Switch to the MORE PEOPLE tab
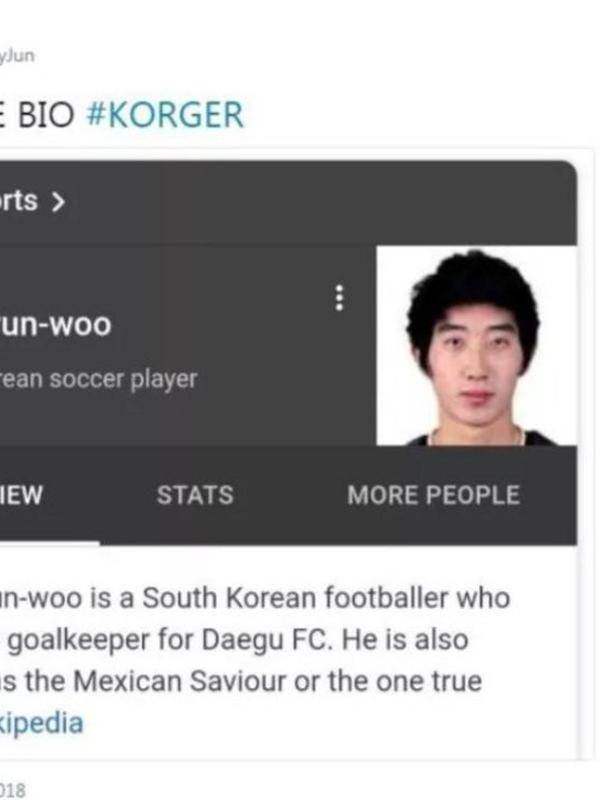 [x=434, y=495]
